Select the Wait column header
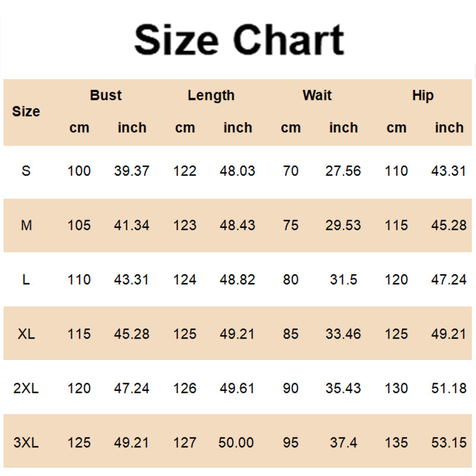The height and width of the screenshot is (476, 476). [x=317, y=95]
